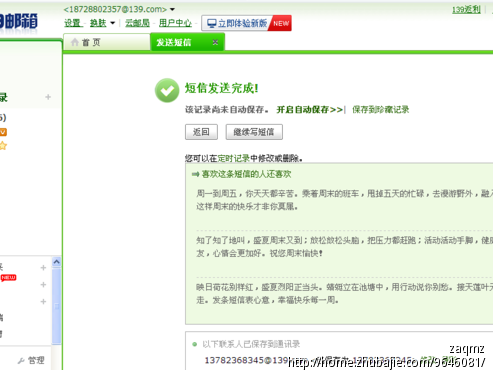Click 保存到珍藏记录 link
The height and width of the screenshot is (370, 493).
pos(380,110)
